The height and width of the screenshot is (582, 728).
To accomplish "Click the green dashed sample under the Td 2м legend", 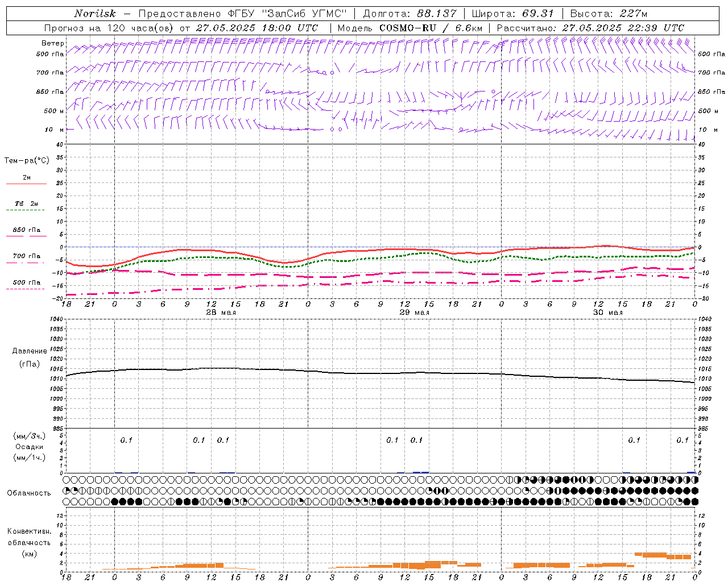I will (x=25, y=210).
